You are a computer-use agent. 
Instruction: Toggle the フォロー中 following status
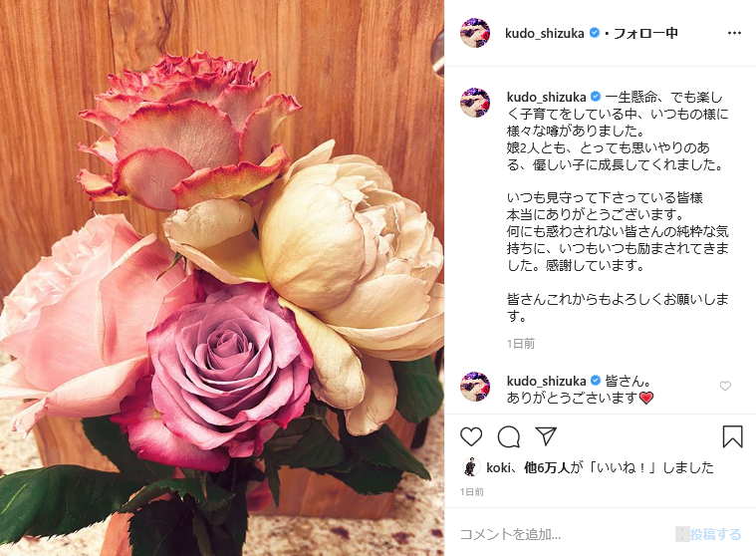click(x=645, y=33)
